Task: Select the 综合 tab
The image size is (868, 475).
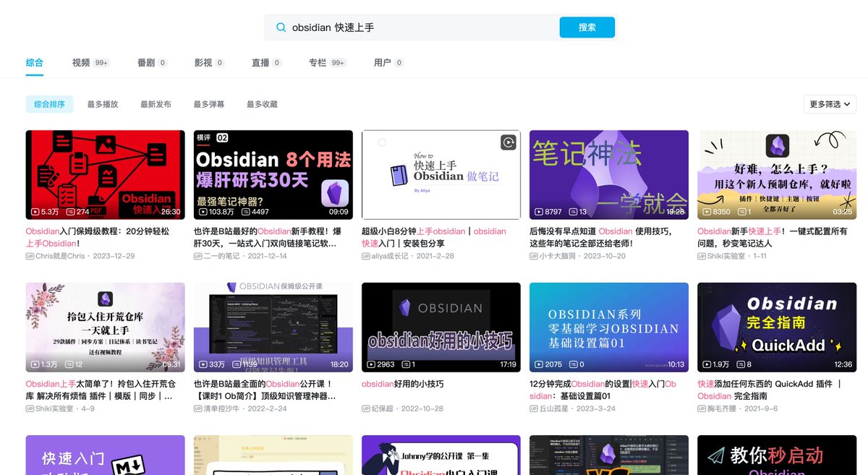Action: 34,63
